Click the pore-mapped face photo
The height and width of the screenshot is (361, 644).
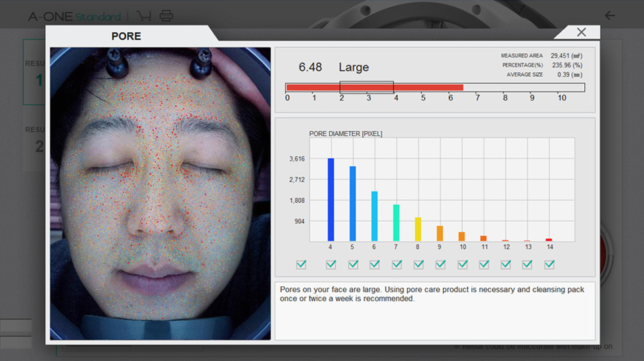point(160,193)
